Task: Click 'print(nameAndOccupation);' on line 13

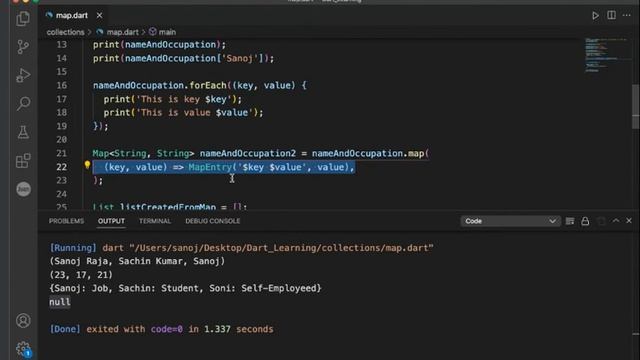Action: [159, 44]
